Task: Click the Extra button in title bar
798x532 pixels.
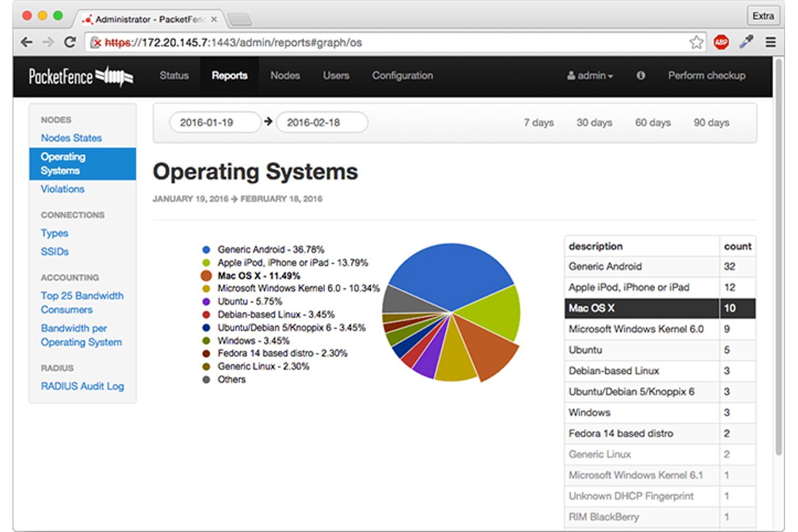Action: [763, 16]
